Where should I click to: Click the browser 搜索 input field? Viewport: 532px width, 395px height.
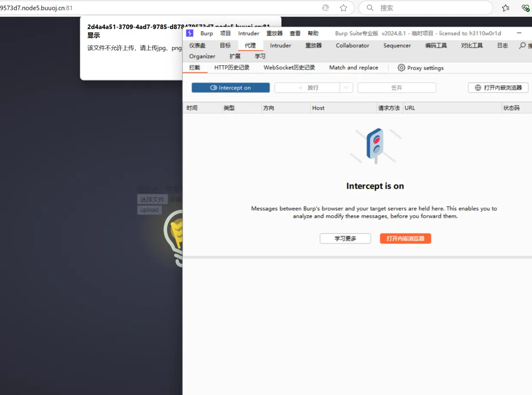tap(430, 8)
